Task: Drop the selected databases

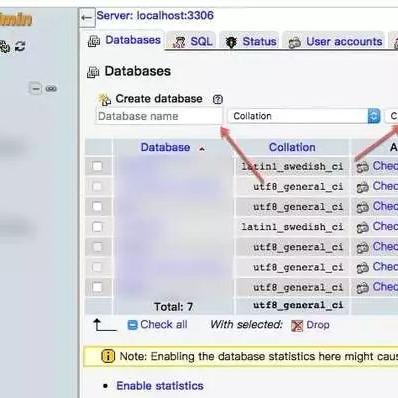Action: tap(318, 325)
